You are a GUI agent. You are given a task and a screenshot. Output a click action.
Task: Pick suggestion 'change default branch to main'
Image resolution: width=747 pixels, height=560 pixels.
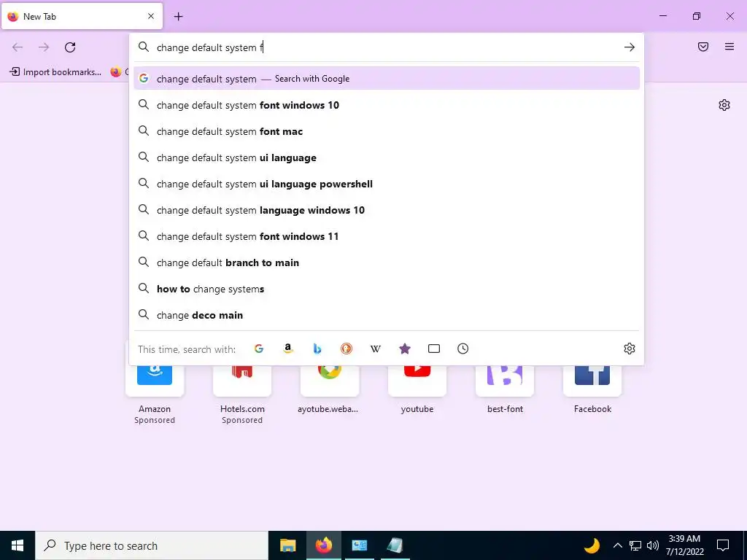click(387, 262)
